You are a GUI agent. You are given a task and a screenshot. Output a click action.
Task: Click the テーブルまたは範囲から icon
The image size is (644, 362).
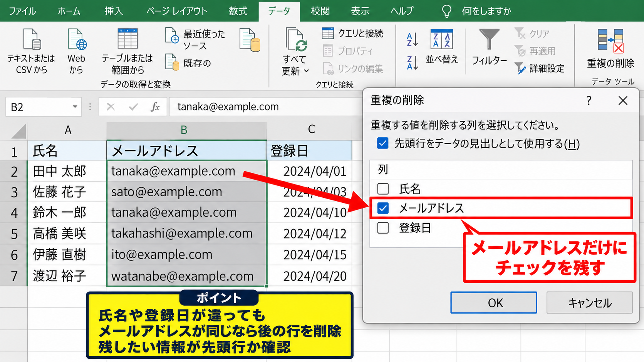pyautogui.click(x=127, y=40)
